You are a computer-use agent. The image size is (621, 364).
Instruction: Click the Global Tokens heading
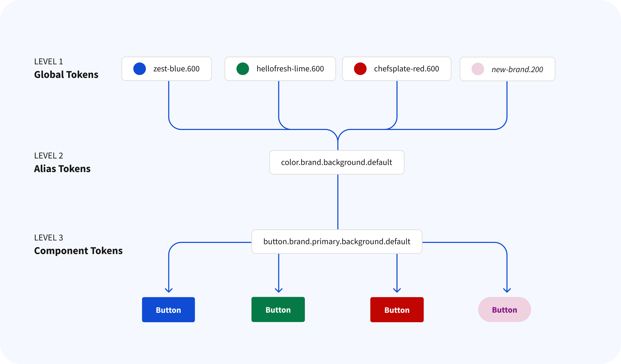[x=66, y=75]
